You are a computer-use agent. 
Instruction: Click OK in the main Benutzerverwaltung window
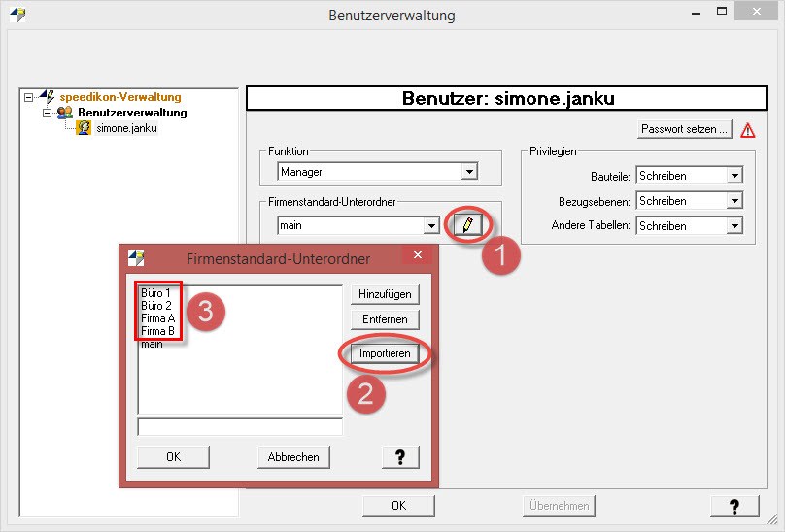[x=399, y=506]
